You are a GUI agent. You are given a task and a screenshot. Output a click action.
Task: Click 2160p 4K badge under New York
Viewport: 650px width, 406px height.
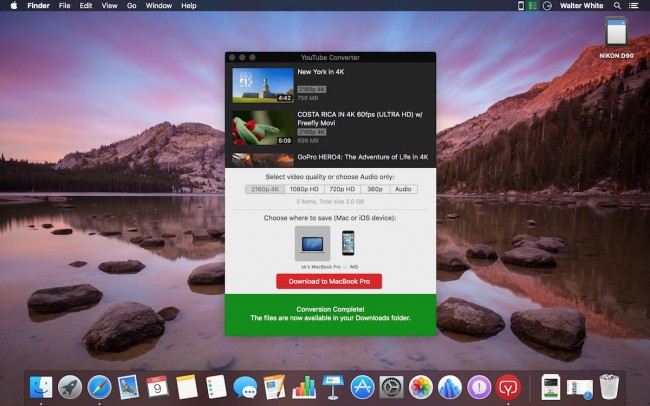(x=312, y=89)
